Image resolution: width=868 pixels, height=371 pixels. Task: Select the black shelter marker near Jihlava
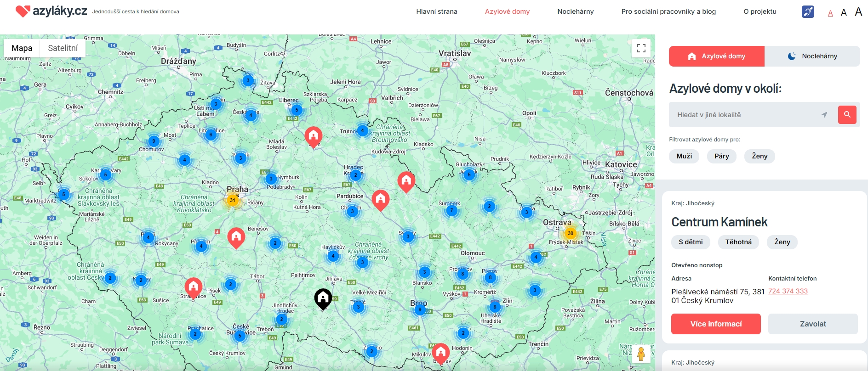pyautogui.click(x=323, y=299)
